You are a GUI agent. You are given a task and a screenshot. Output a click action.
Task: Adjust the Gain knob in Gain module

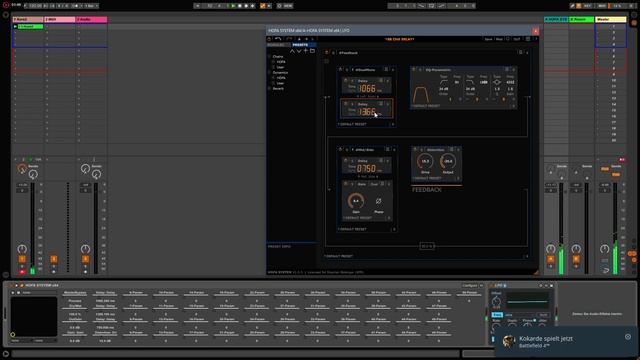click(x=356, y=201)
